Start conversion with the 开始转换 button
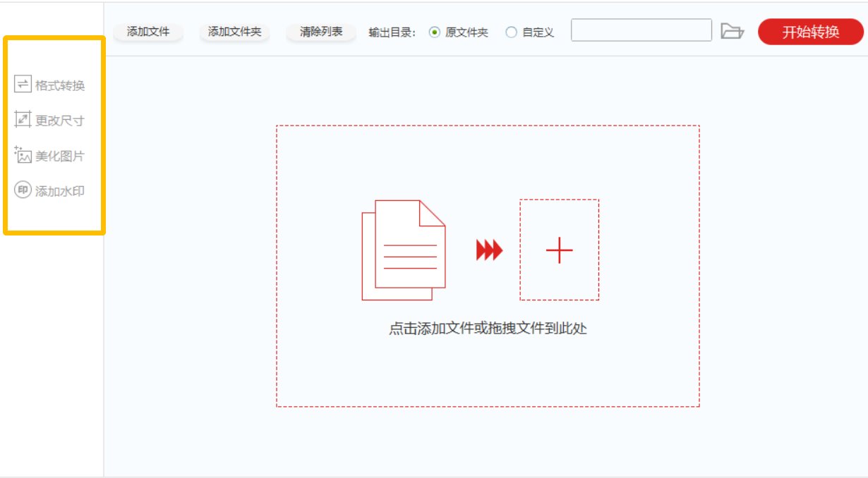 coord(810,31)
